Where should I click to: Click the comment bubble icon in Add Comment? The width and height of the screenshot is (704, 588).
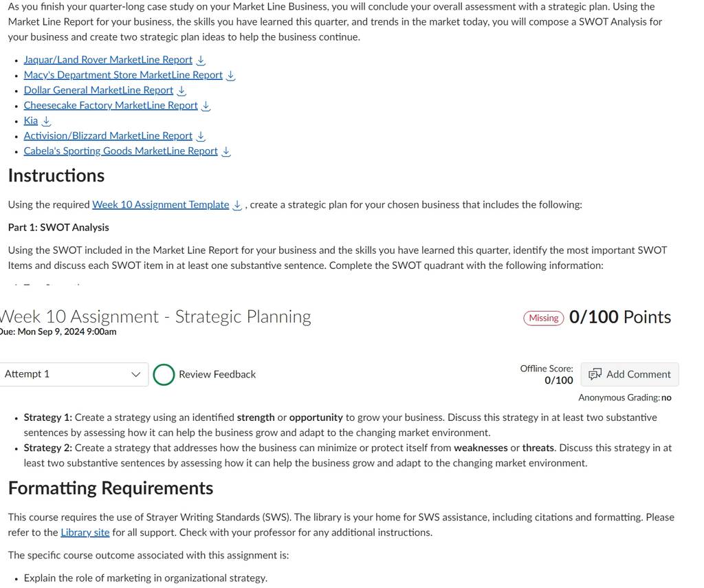click(x=595, y=374)
